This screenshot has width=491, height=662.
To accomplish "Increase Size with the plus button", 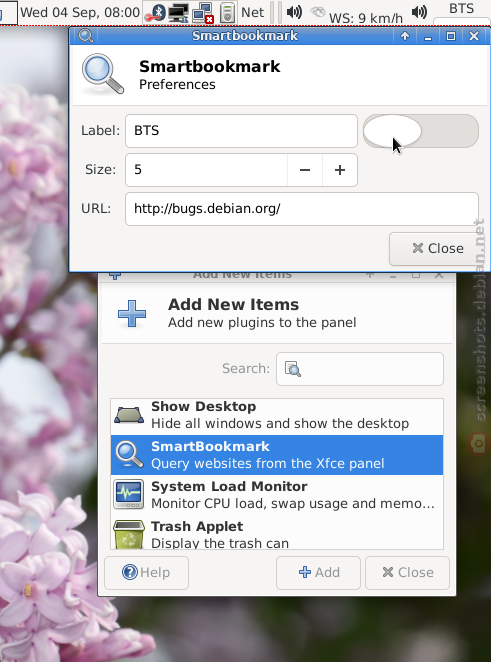I will pos(340,170).
